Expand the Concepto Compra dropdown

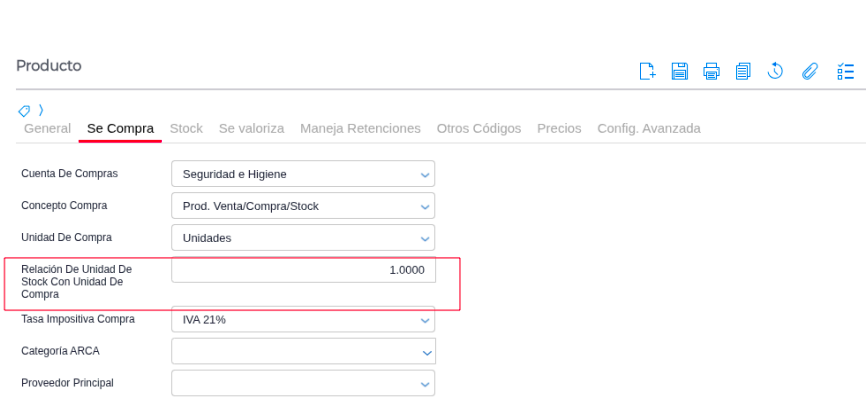[303, 206]
